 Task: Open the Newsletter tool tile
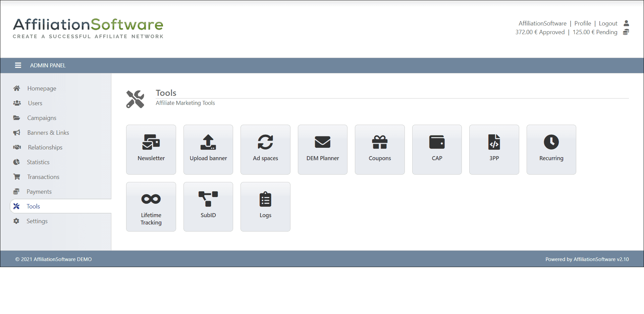click(x=151, y=149)
